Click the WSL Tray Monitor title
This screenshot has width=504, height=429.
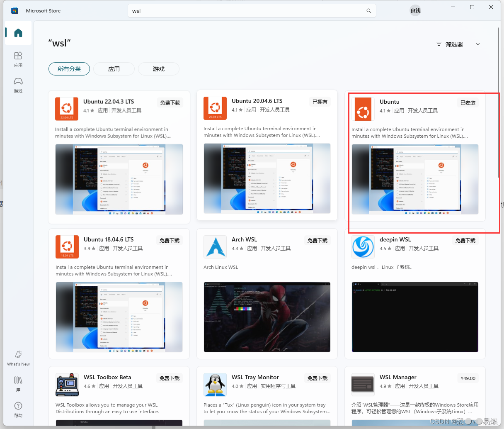pos(255,377)
